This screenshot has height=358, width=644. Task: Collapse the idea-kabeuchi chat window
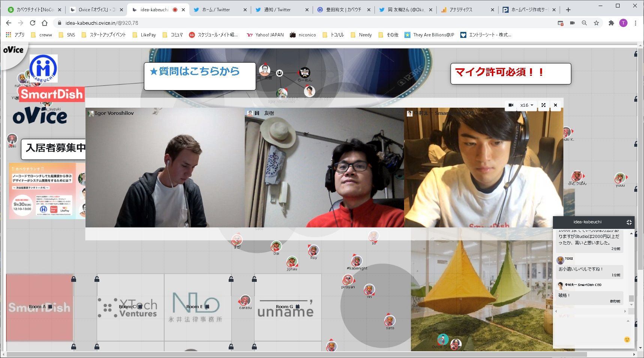click(629, 222)
